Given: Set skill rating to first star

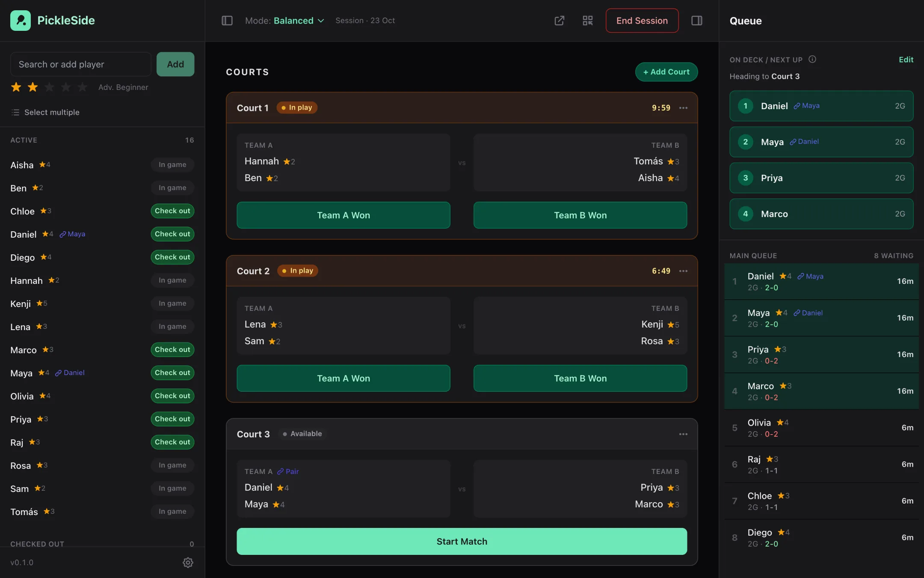Looking at the screenshot, I should pyautogui.click(x=16, y=87).
